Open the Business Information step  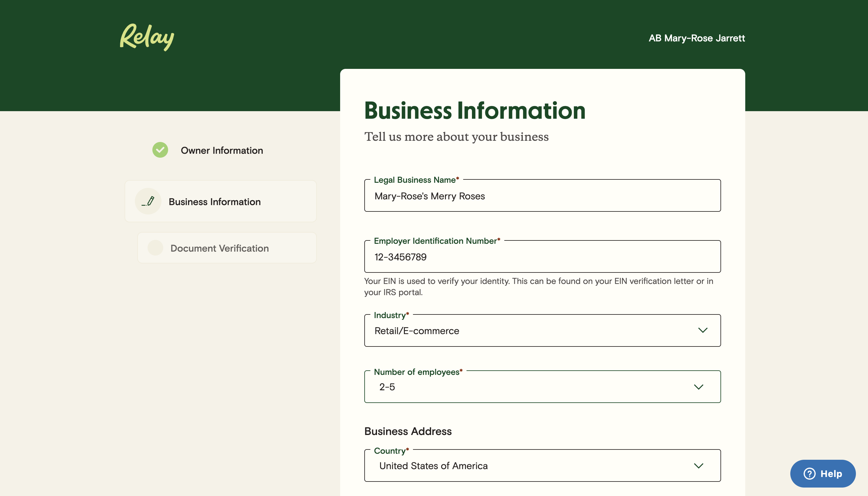[x=221, y=201]
